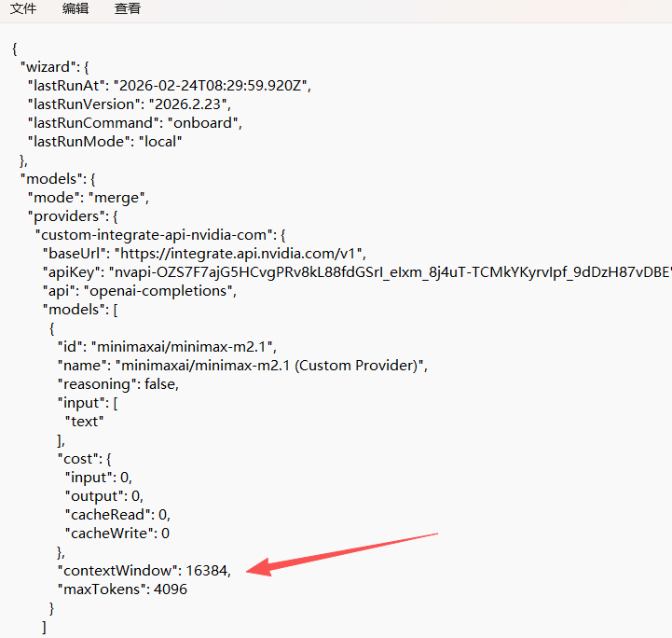Click the top-level "models": { line

(x=58, y=179)
